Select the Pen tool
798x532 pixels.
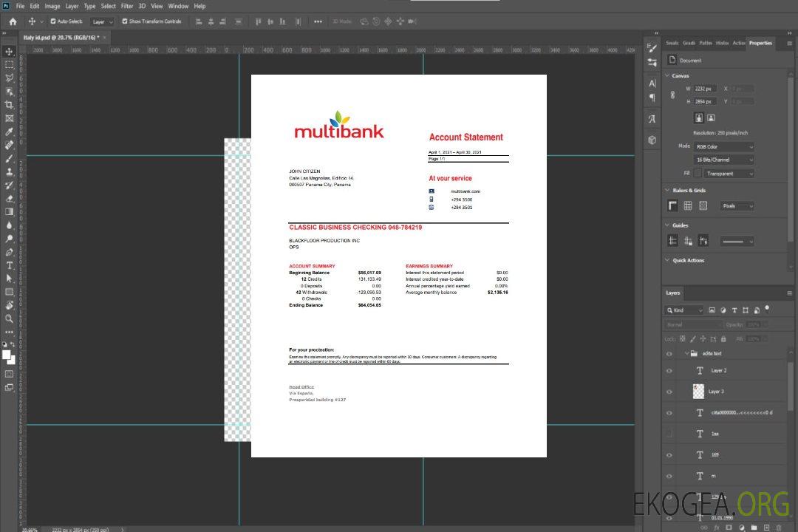point(9,252)
